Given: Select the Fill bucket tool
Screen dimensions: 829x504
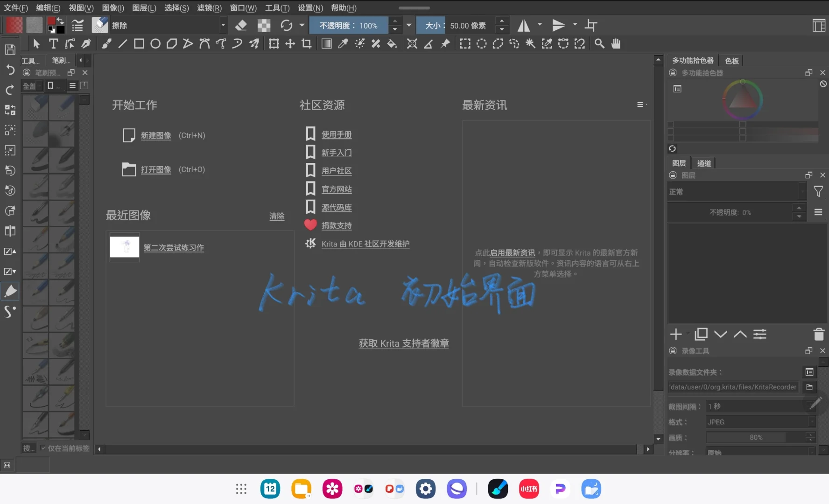Looking at the screenshot, I should (392, 44).
